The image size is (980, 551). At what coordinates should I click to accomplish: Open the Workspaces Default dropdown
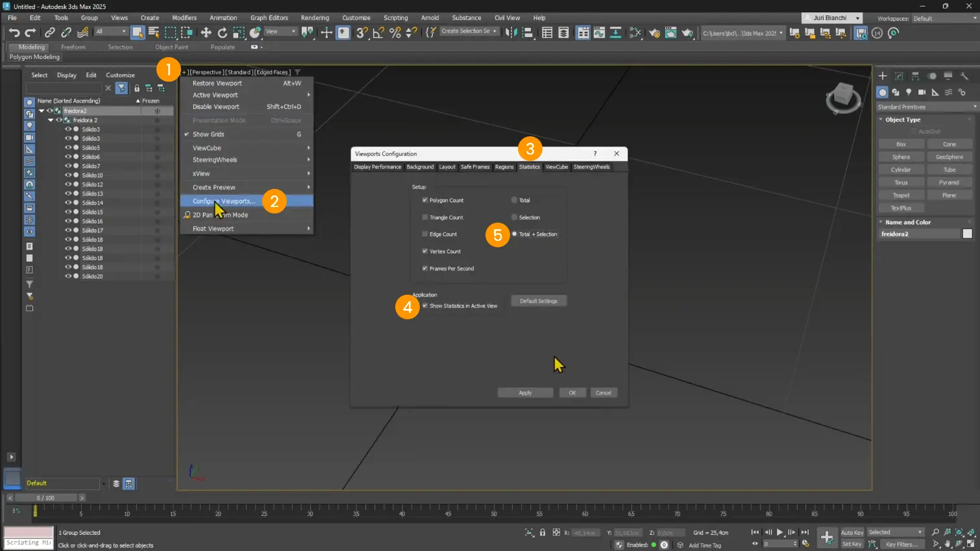[944, 19]
